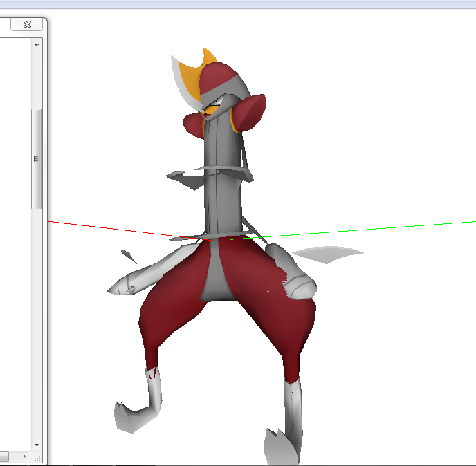Click the vertical scrollbar down arrow
The height and width of the screenshot is (466, 476).
pos(37,444)
